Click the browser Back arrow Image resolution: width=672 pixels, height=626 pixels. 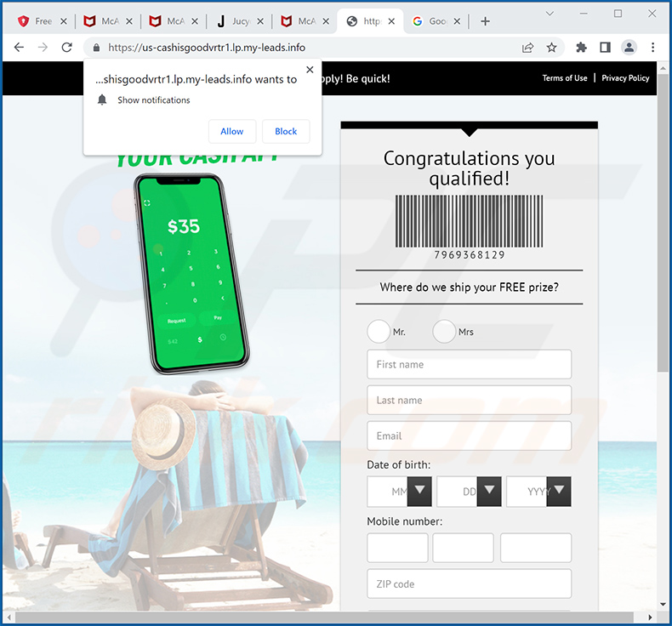[x=19, y=48]
